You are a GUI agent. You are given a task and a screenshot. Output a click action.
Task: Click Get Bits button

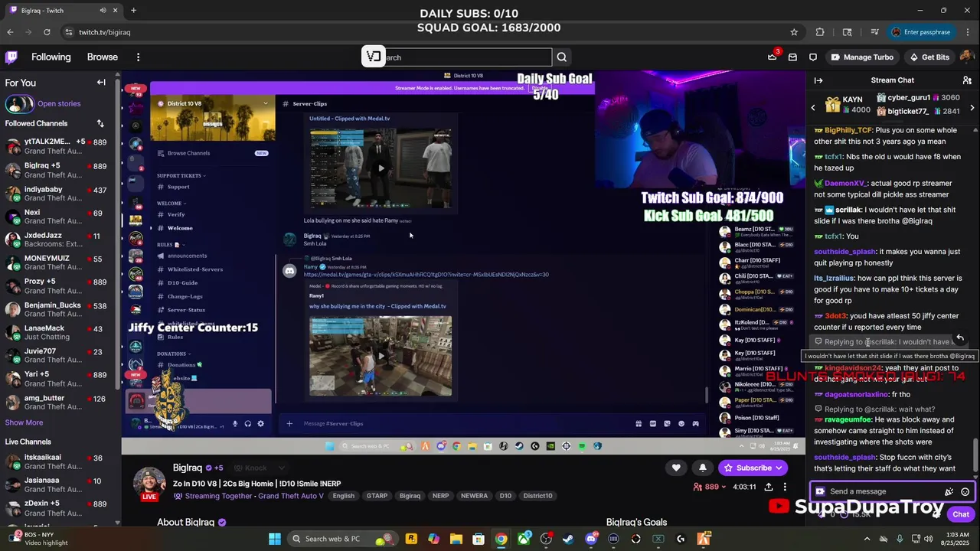[929, 57]
